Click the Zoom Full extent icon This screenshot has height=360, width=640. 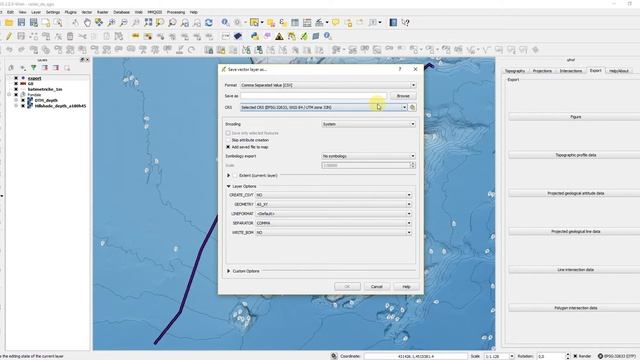[x=148, y=23]
